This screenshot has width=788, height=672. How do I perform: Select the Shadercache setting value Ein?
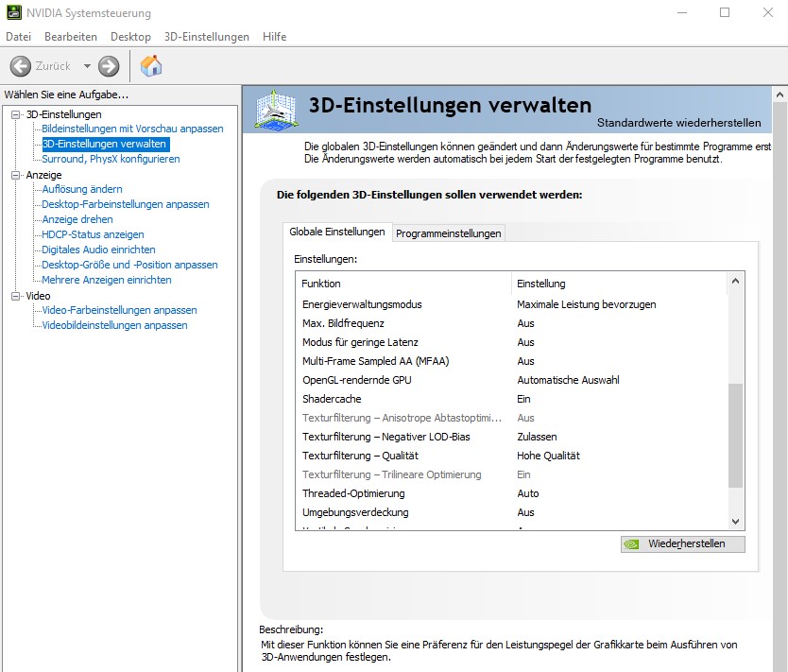tap(523, 399)
